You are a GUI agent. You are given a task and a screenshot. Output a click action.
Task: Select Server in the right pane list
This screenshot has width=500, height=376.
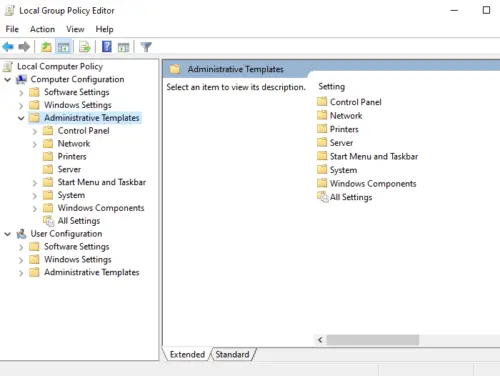pyautogui.click(x=341, y=143)
